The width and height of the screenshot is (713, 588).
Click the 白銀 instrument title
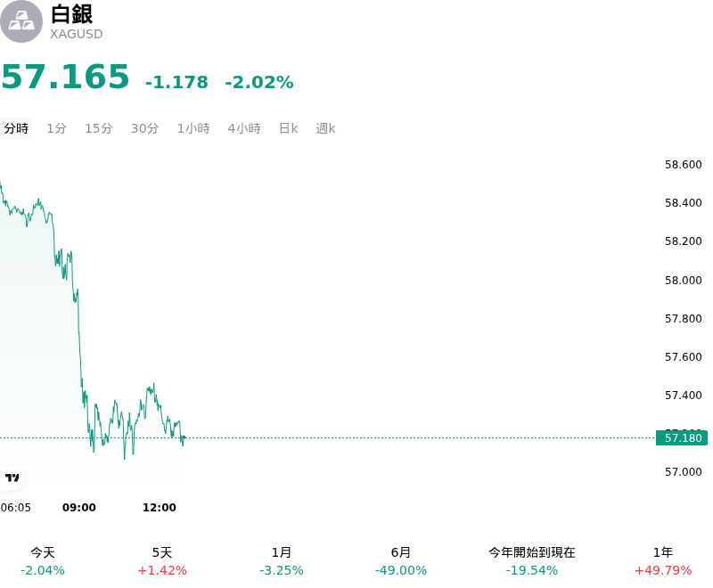tap(72, 14)
